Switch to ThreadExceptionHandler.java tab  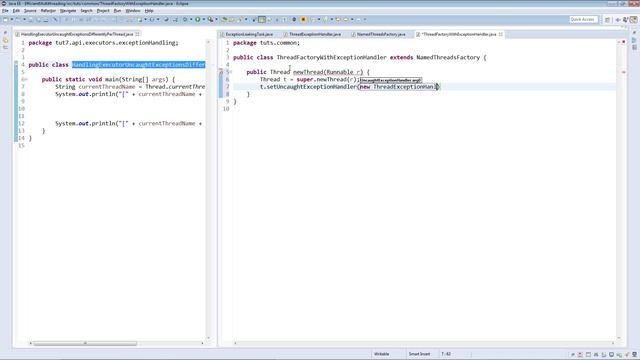(x=315, y=34)
